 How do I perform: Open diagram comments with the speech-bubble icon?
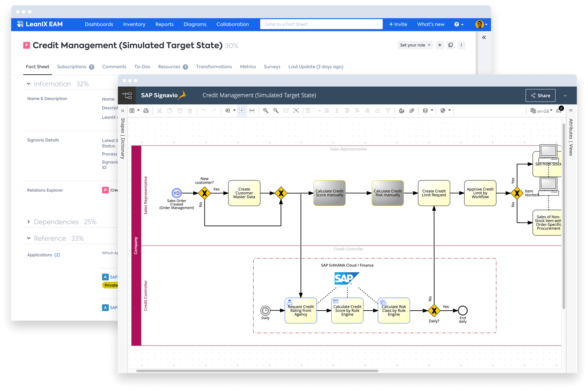(x=558, y=112)
